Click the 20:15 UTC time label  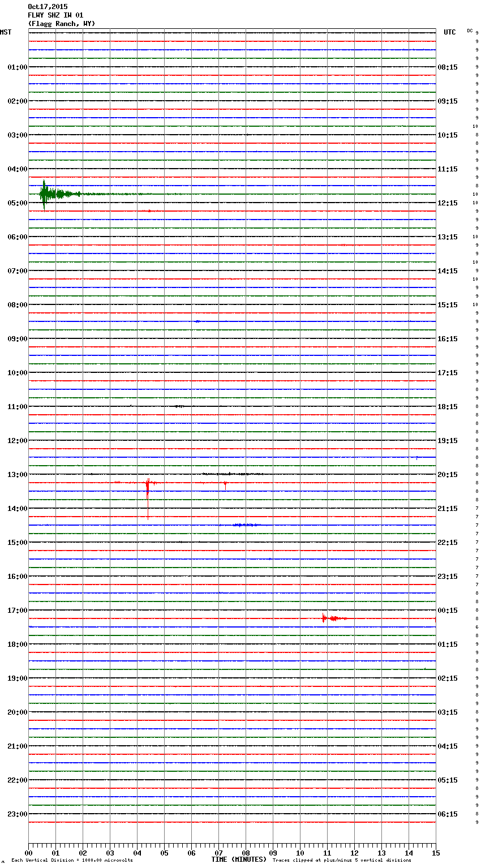(x=448, y=475)
